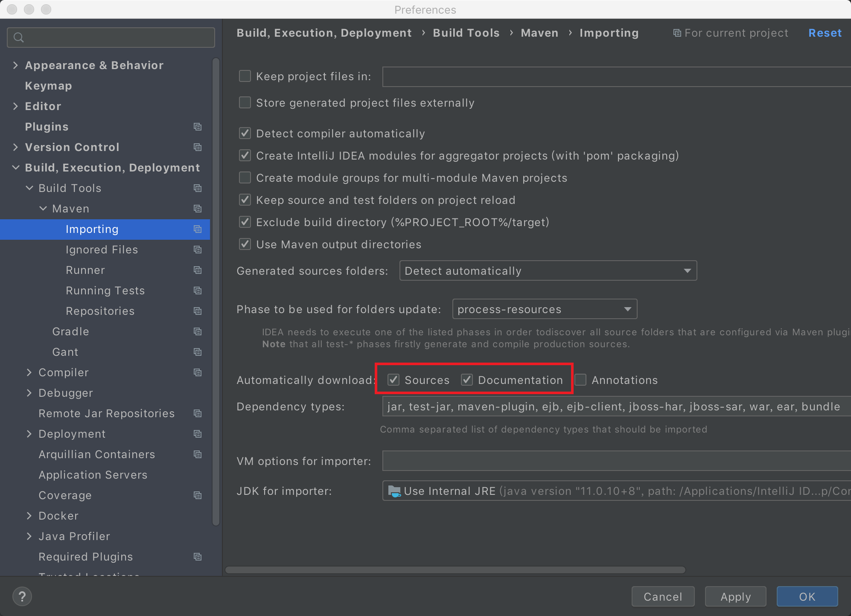The height and width of the screenshot is (616, 851).
Task: Expand the Version Control section
Action: tap(16, 147)
